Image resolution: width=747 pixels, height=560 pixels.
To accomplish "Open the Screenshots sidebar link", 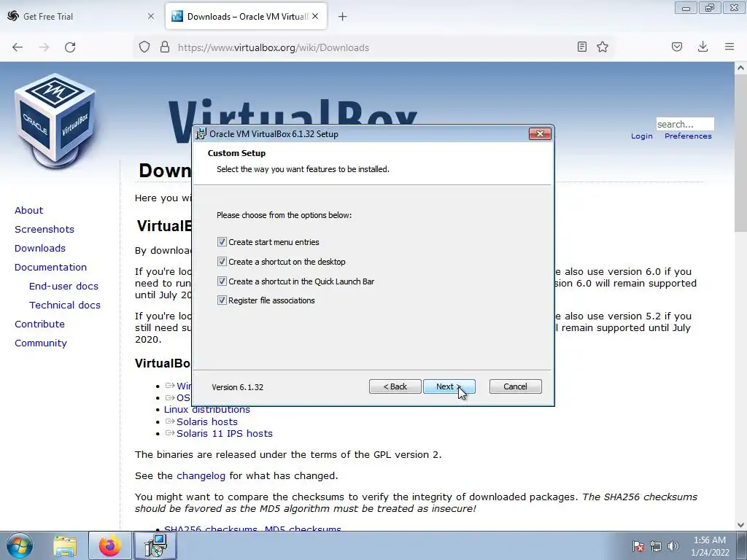I will point(44,230).
